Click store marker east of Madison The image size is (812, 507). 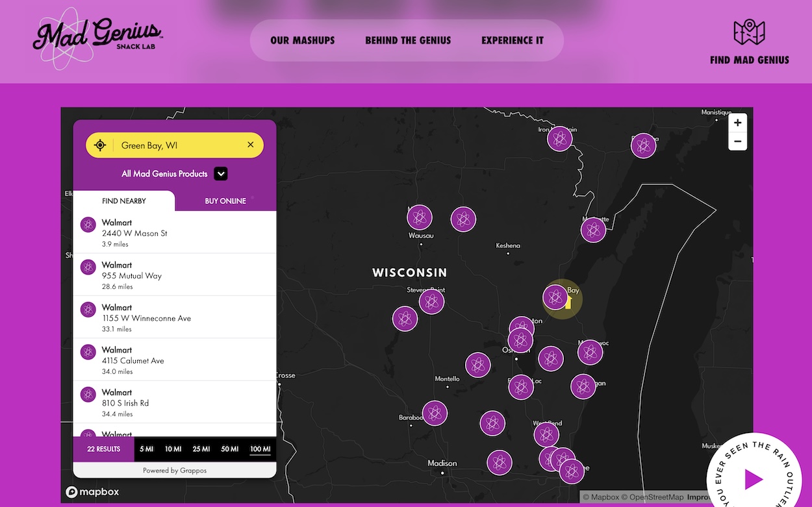click(x=499, y=463)
